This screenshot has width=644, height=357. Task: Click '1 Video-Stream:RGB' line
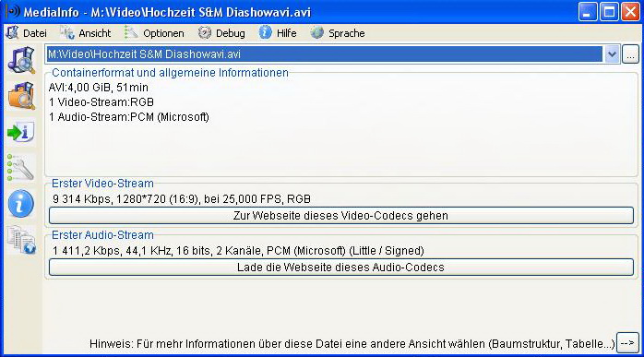[101, 102]
